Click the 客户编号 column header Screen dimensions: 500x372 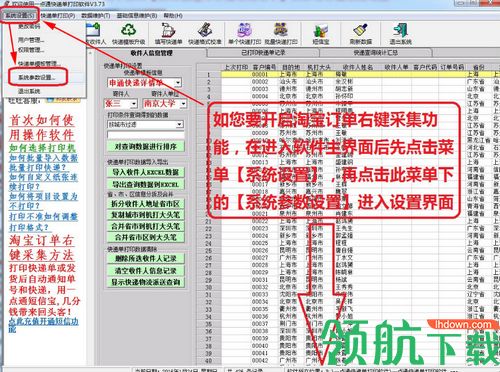264,67
